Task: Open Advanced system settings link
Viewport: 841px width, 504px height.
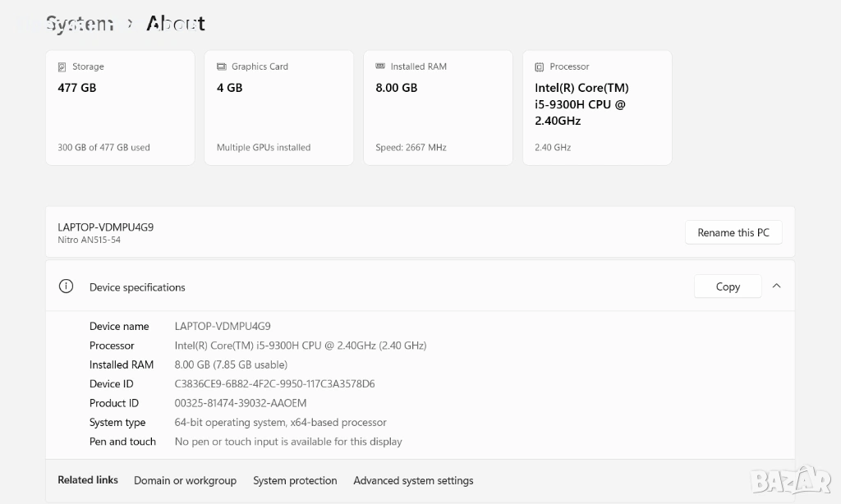Action: (x=413, y=480)
